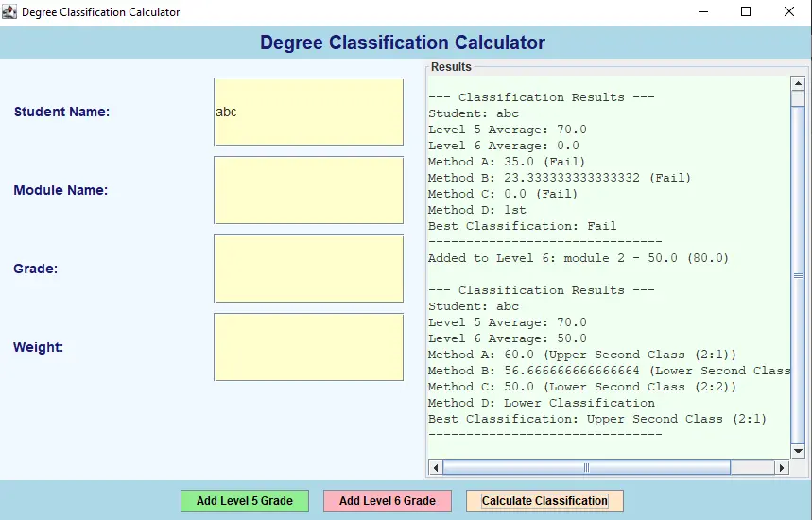Run Calculate Classification

[544, 501]
